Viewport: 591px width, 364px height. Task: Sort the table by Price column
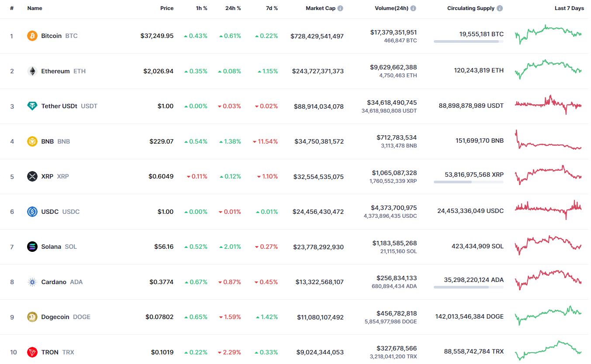pos(166,8)
